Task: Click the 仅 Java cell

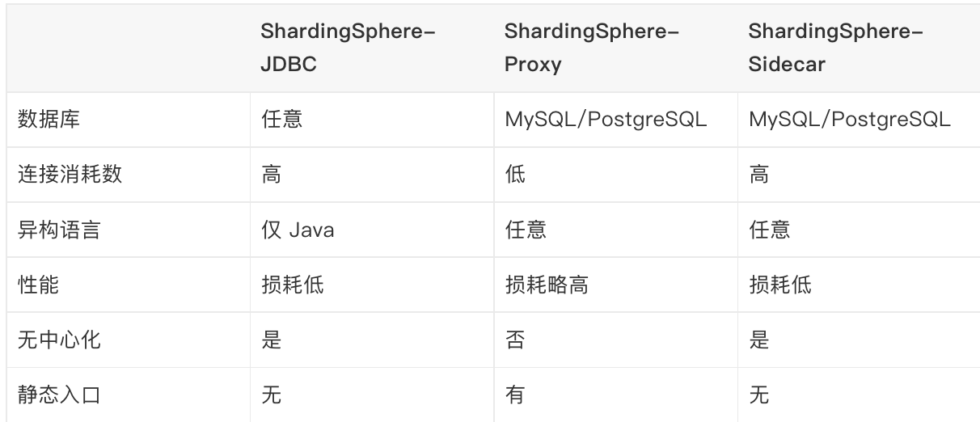Action: coord(298,230)
